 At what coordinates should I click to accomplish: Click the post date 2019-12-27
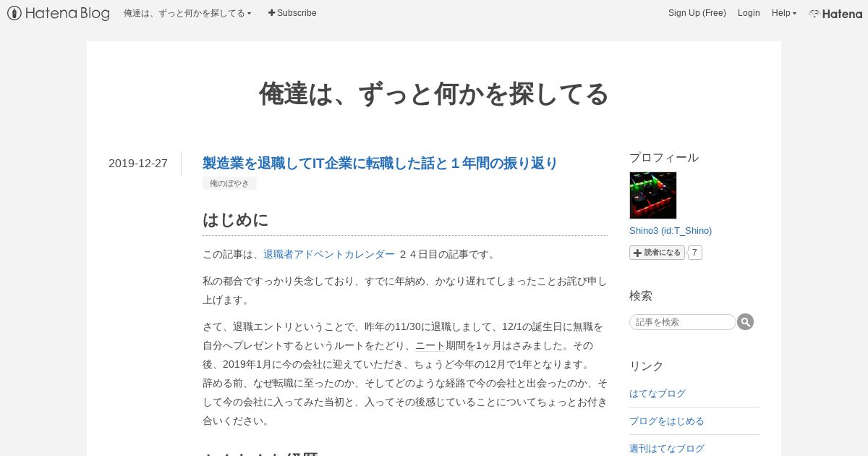click(138, 164)
